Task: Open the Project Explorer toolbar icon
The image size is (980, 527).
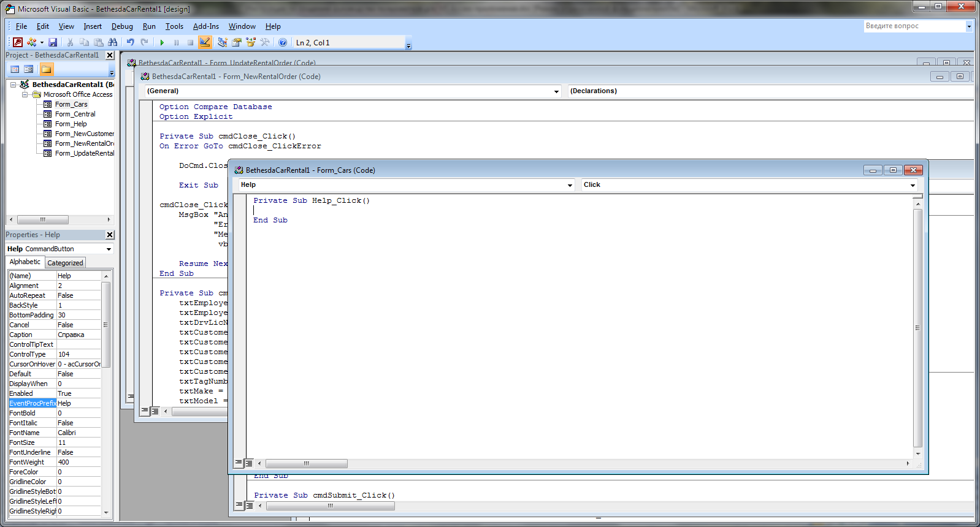Action: point(223,42)
